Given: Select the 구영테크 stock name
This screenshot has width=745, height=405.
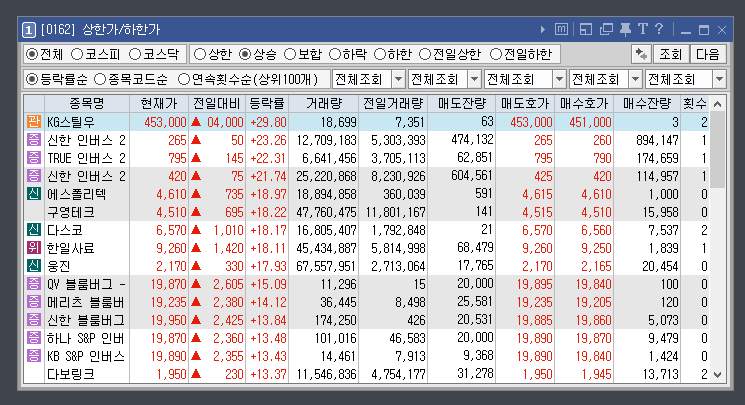Looking at the screenshot, I should tap(71, 212).
